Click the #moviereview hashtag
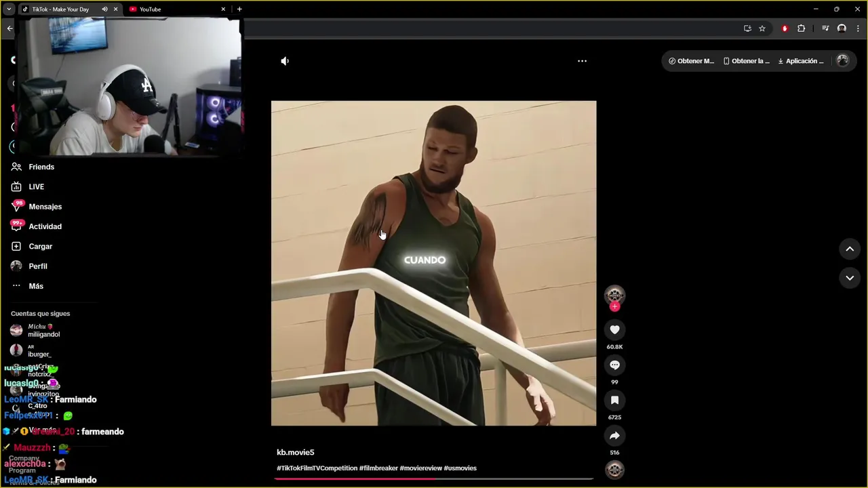The image size is (868, 488). 420,468
